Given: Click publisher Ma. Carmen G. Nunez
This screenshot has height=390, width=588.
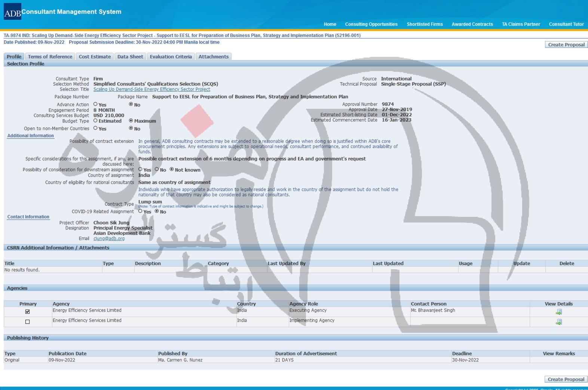Looking at the screenshot, I should (180, 360).
